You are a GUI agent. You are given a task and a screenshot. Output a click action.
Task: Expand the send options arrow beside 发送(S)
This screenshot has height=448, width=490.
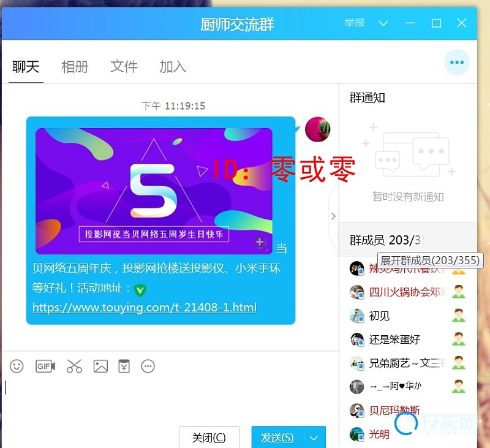(x=314, y=438)
